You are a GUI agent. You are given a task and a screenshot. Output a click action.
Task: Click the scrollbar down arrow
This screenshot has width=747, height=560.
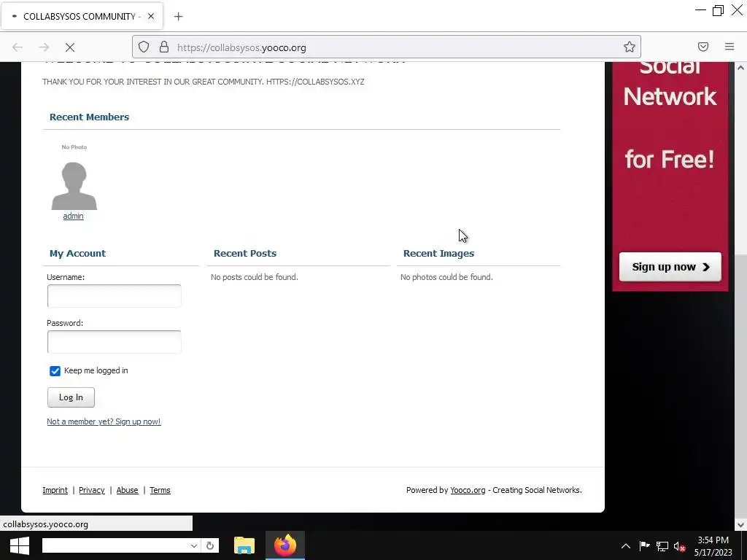pos(740,525)
